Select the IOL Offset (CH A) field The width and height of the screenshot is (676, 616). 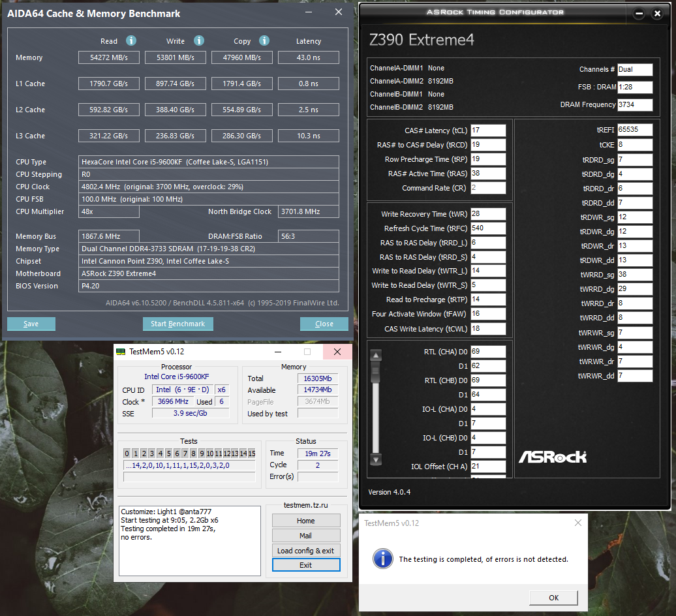pos(488,467)
